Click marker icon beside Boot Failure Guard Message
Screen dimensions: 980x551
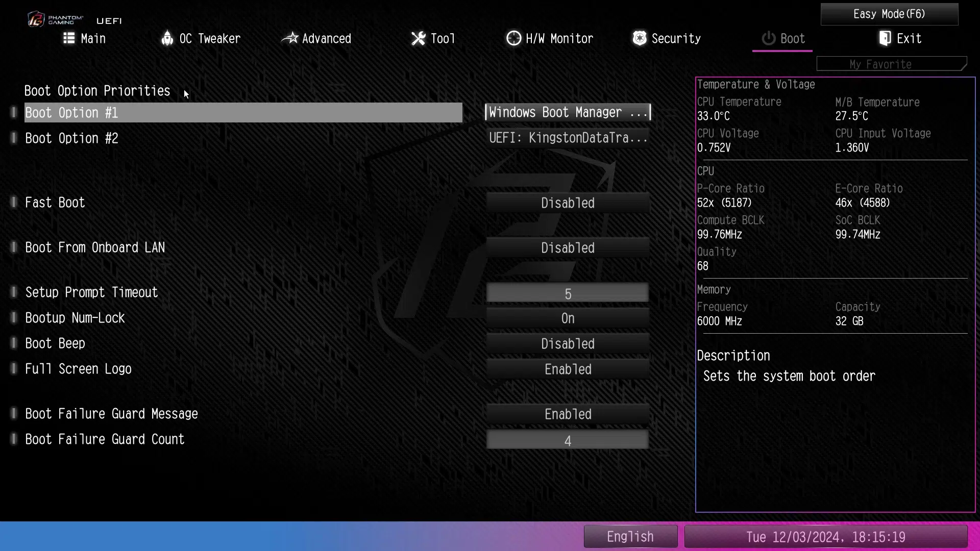click(14, 413)
